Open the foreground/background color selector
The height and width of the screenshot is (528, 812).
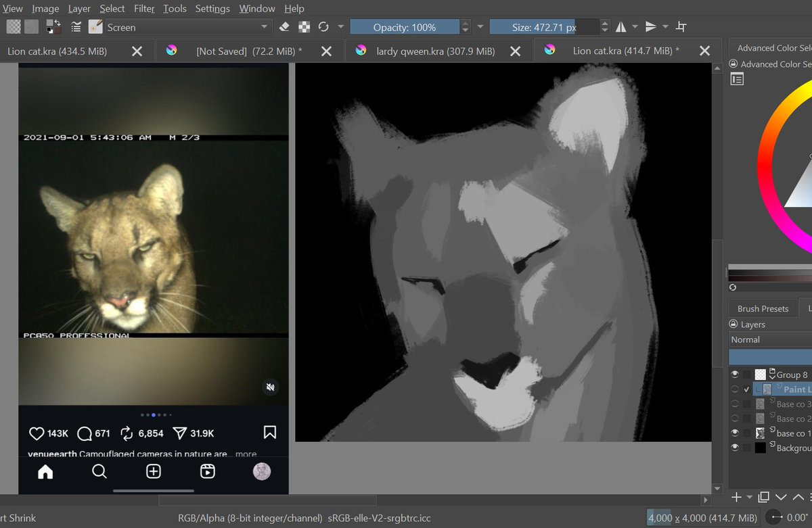pos(53,27)
